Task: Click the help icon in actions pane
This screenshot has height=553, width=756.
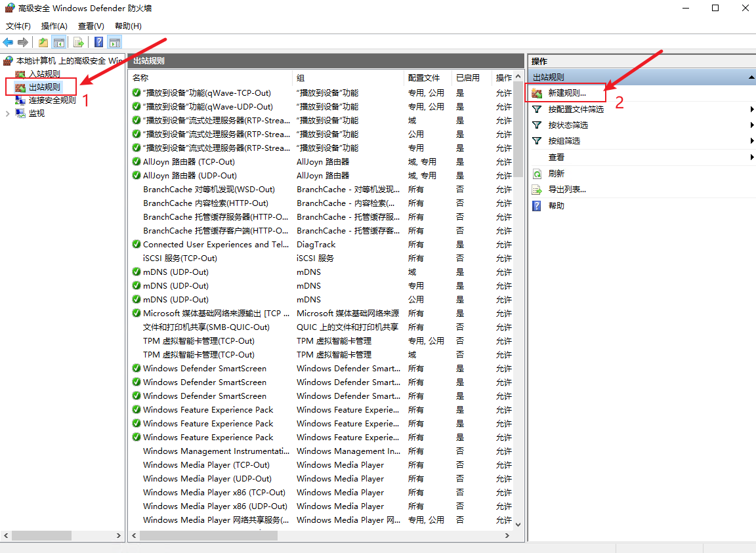Action: [537, 206]
